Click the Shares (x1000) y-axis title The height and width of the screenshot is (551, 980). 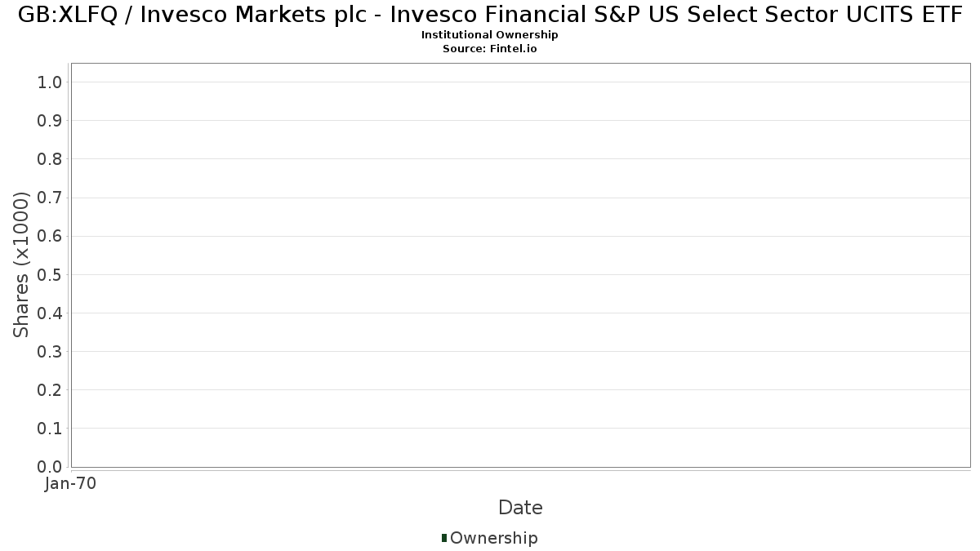point(22,264)
